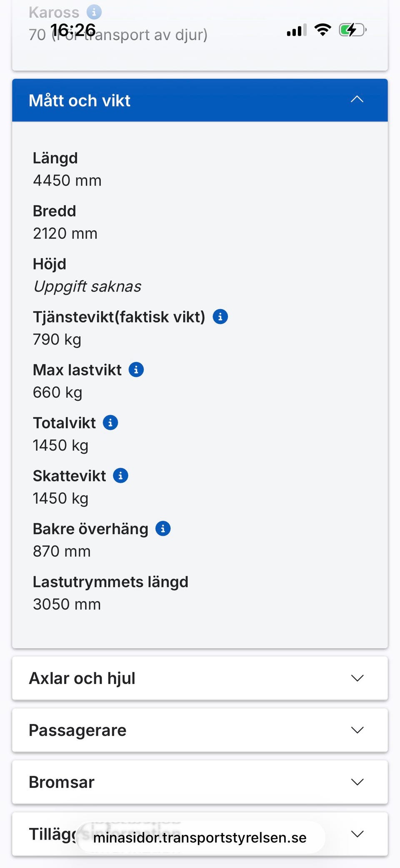Tap the Mått och vikt header title
This screenshot has width=400, height=868.
point(80,101)
